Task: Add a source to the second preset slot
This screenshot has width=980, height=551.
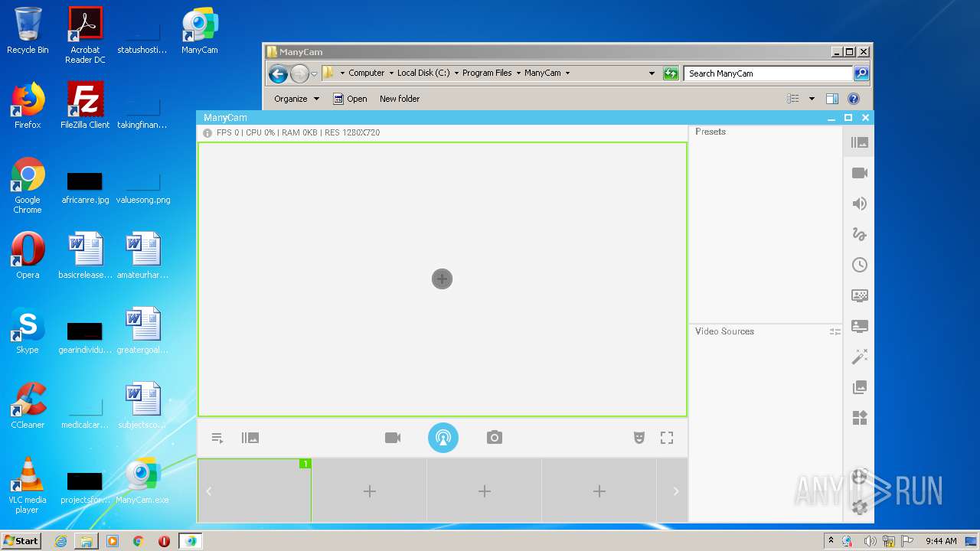Action: 369,491
